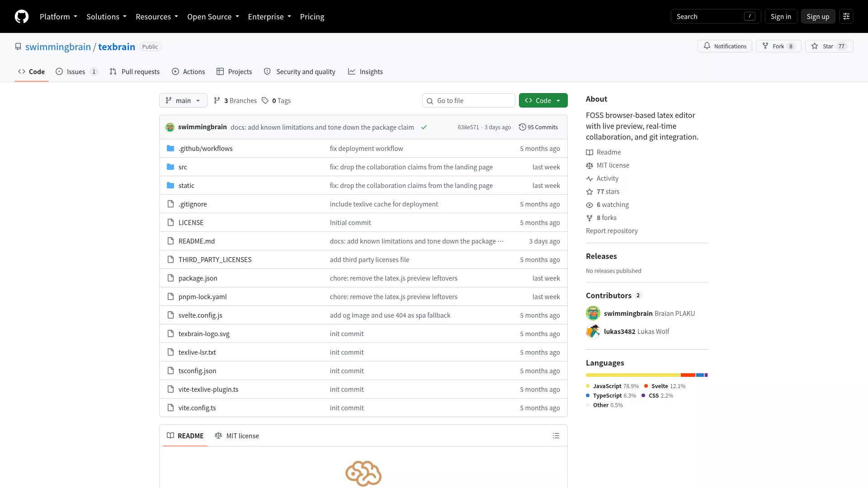Click the Go to file input

pos(469,101)
